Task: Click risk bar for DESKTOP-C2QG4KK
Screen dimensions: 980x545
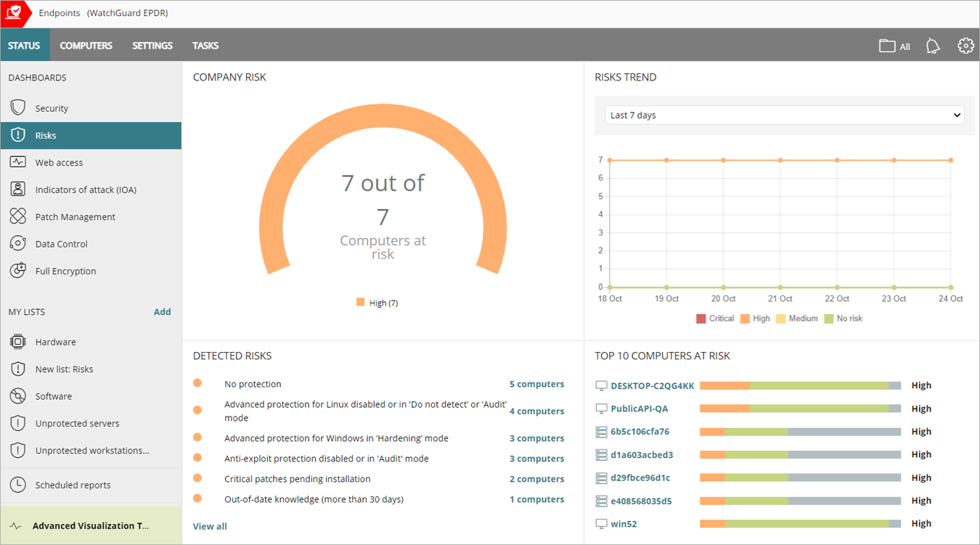Action: click(800, 386)
